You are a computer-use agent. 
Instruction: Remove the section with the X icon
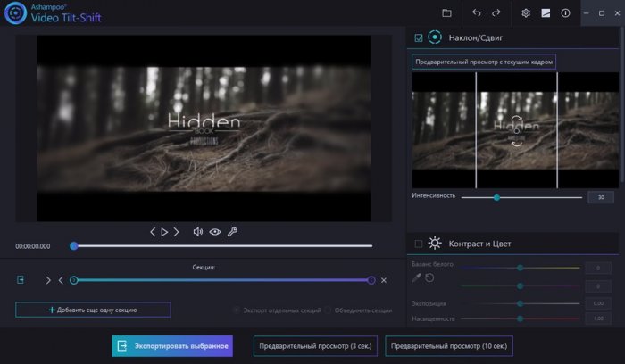pyautogui.click(x=384, y=280)
